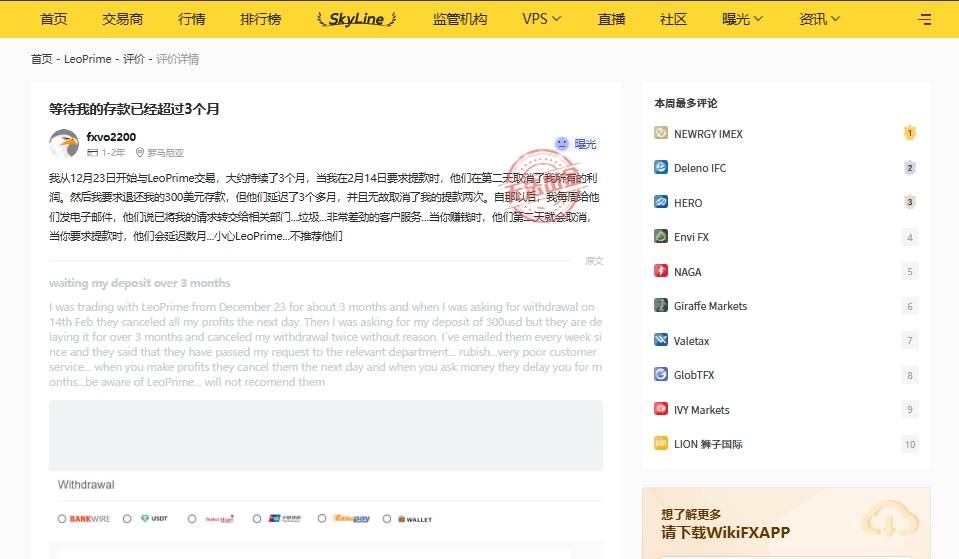Screen dimensions: 959x559
Task: Click the number 4 next to Envi FX
Action: (909, 237)
